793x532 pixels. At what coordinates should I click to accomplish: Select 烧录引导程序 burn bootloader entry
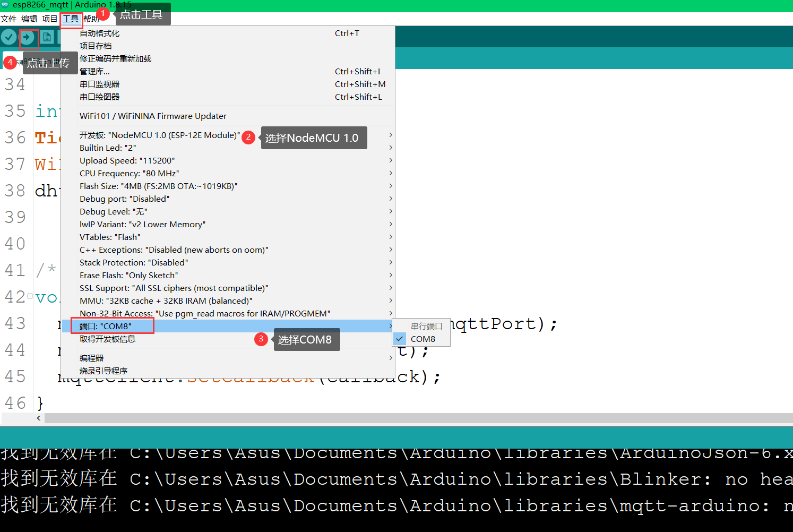pos(228,371)
